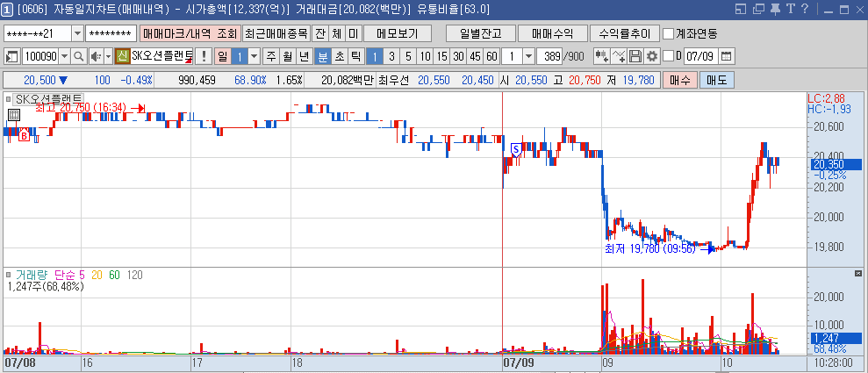Viewport: 868px width, 373px height.
Task: Click the green 신 badge icon
Action: pyautogui.click(x=122, y=56)
